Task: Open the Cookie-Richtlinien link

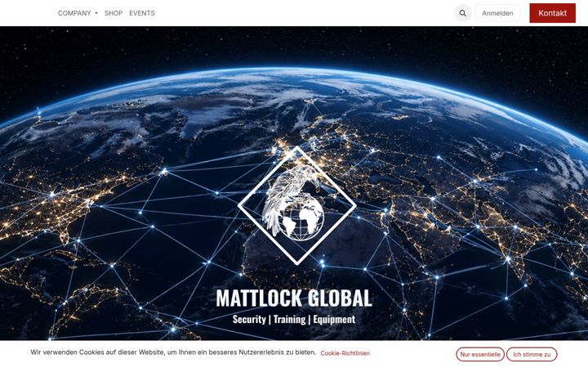Action: click(345, 353)
